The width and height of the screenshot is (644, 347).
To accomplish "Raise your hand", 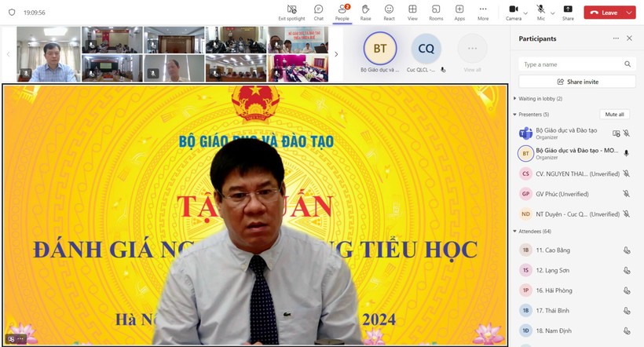I will coord(365,13).
